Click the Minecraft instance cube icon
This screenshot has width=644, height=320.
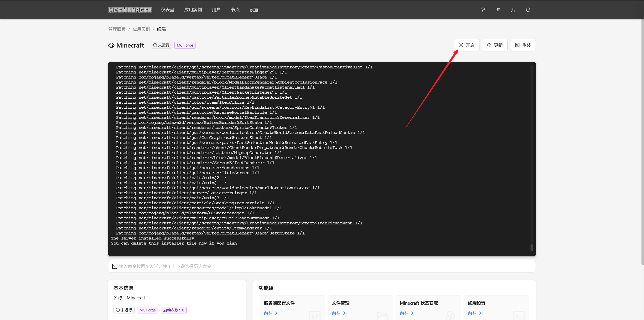(111, 45)
